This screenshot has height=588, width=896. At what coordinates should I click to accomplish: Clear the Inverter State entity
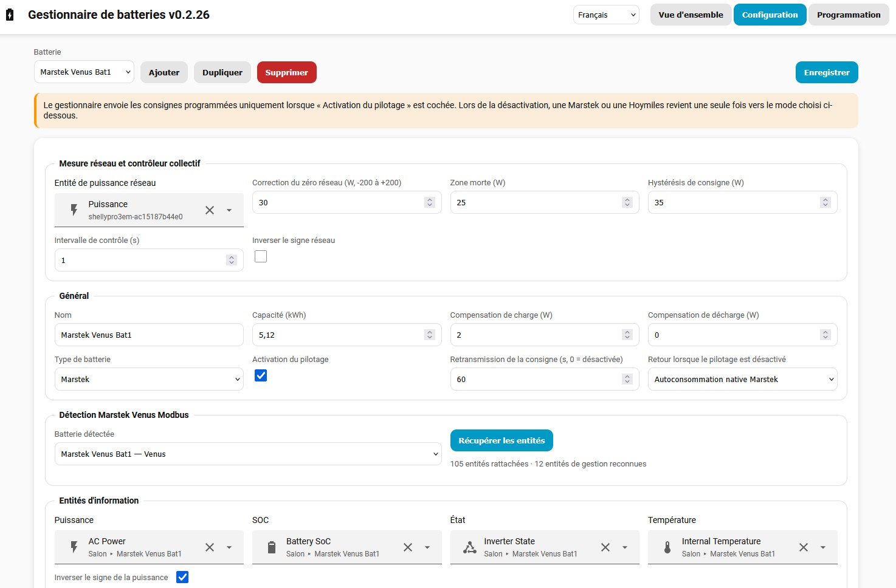(605, 547)
